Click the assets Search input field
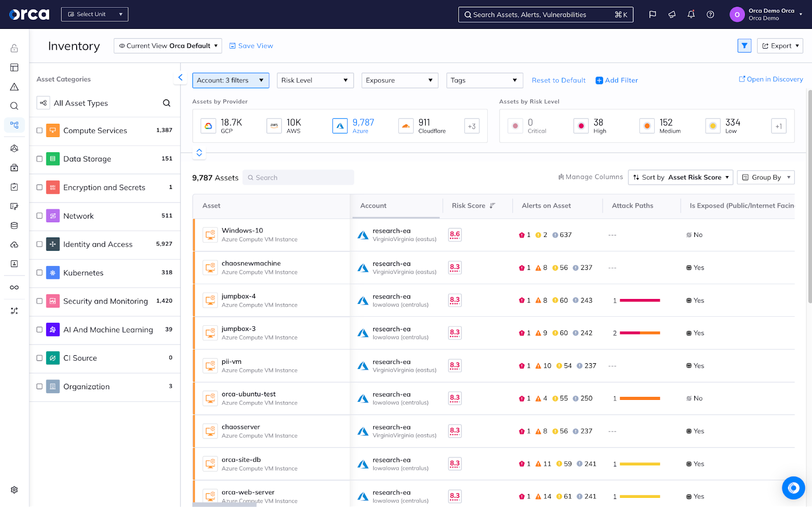 coord(298,177)
